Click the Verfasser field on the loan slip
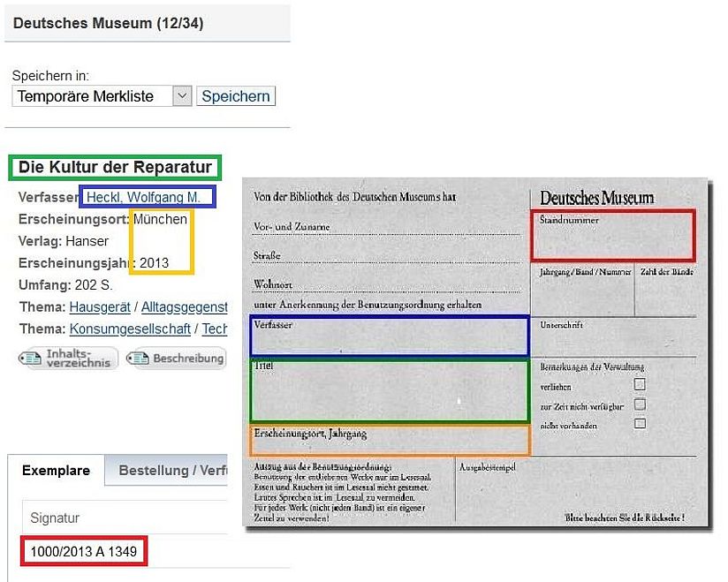728x582 pixels. (x=390, y=336)
